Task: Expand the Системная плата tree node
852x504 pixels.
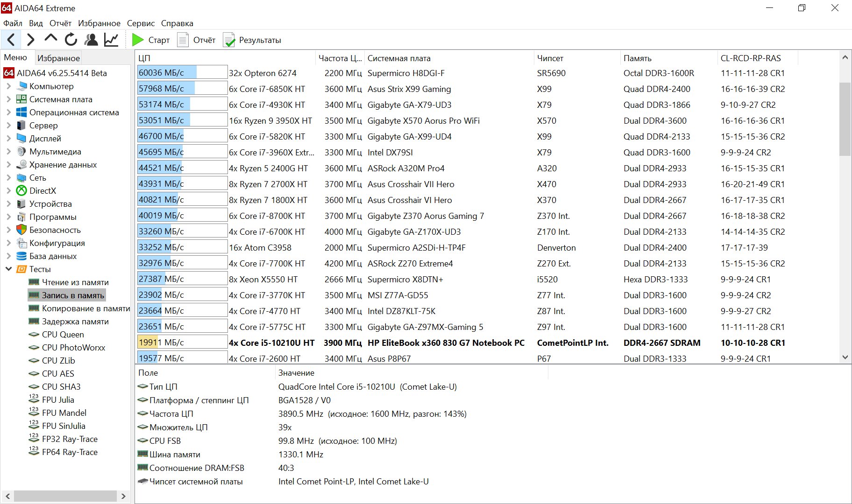Action: coord(8,99)
